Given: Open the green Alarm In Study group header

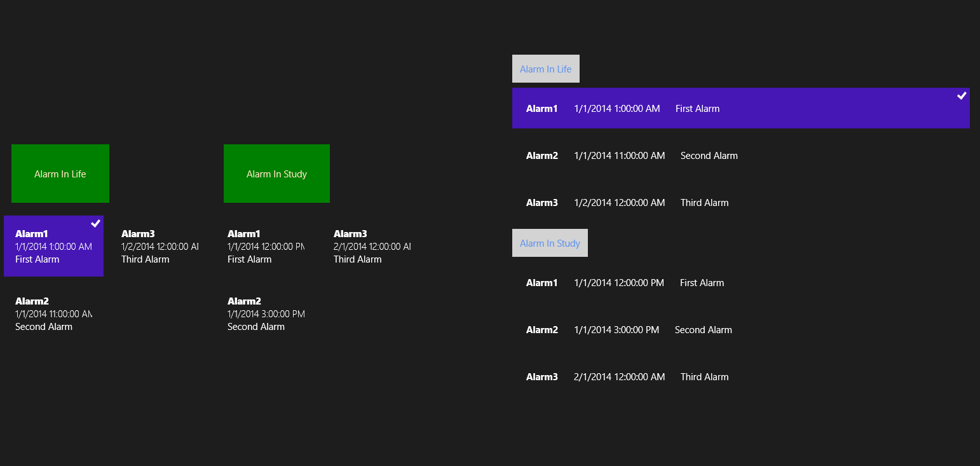Looking at the screenshot, I should [x=276, y=174].
